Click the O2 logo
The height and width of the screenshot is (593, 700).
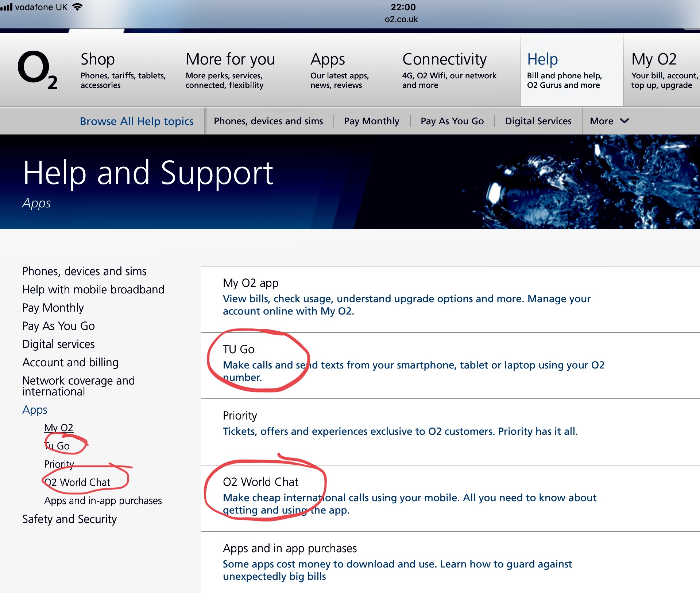[x=38, y=70]
